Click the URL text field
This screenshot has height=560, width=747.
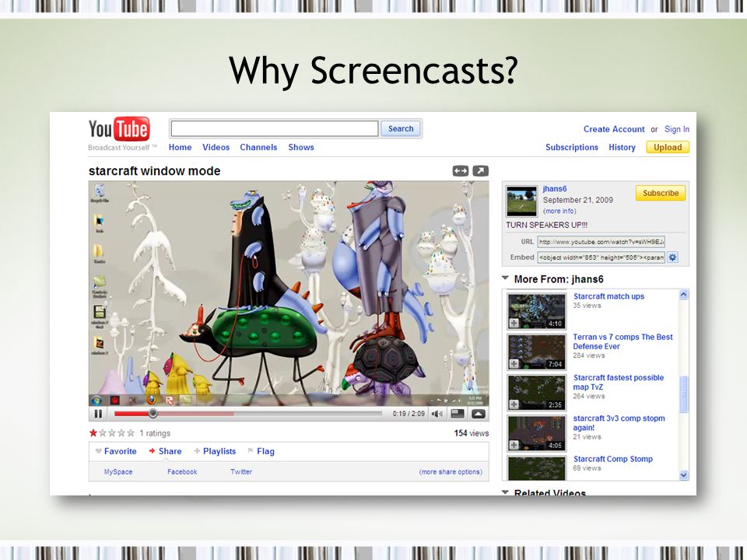601,241
